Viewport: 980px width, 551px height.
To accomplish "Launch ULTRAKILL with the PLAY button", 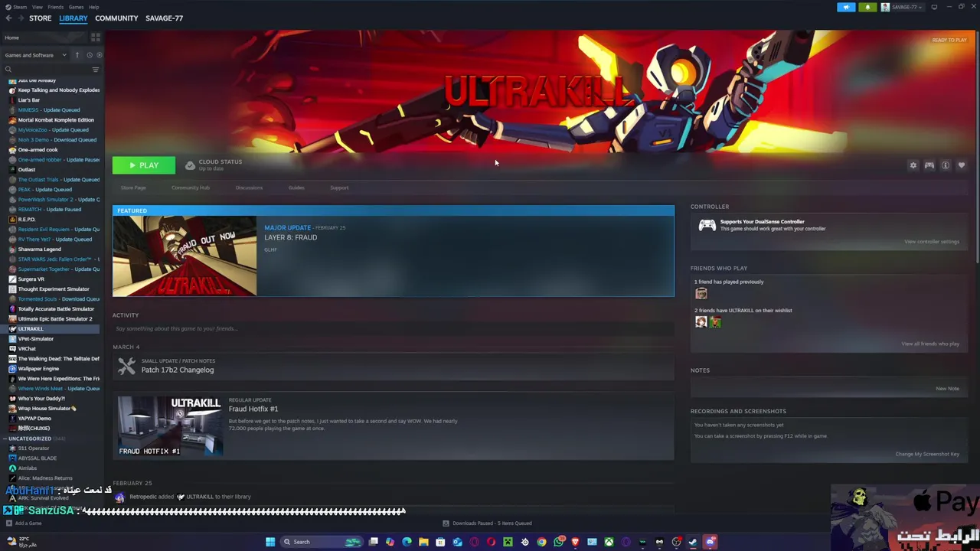I will pyautogui.click(x=144, y=165).
